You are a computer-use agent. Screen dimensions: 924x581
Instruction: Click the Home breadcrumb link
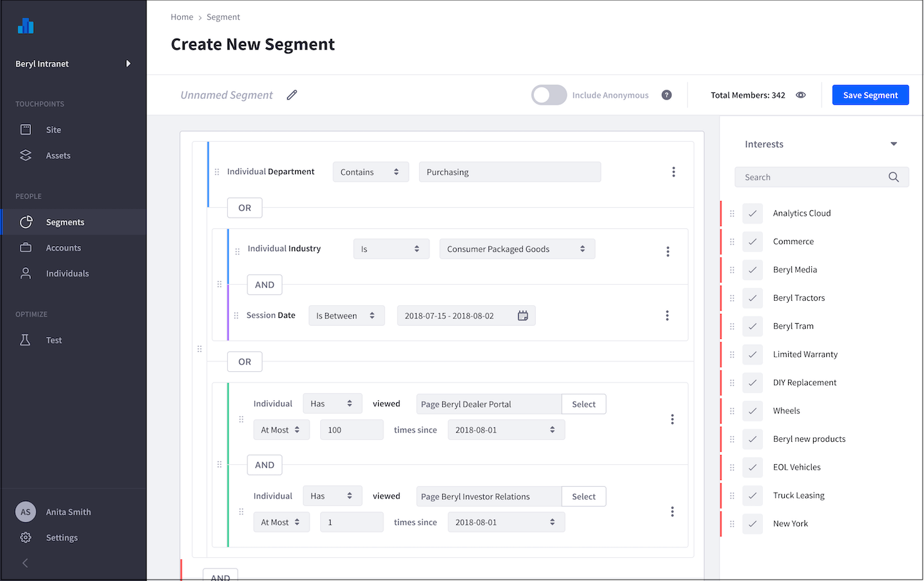point(181,17)
